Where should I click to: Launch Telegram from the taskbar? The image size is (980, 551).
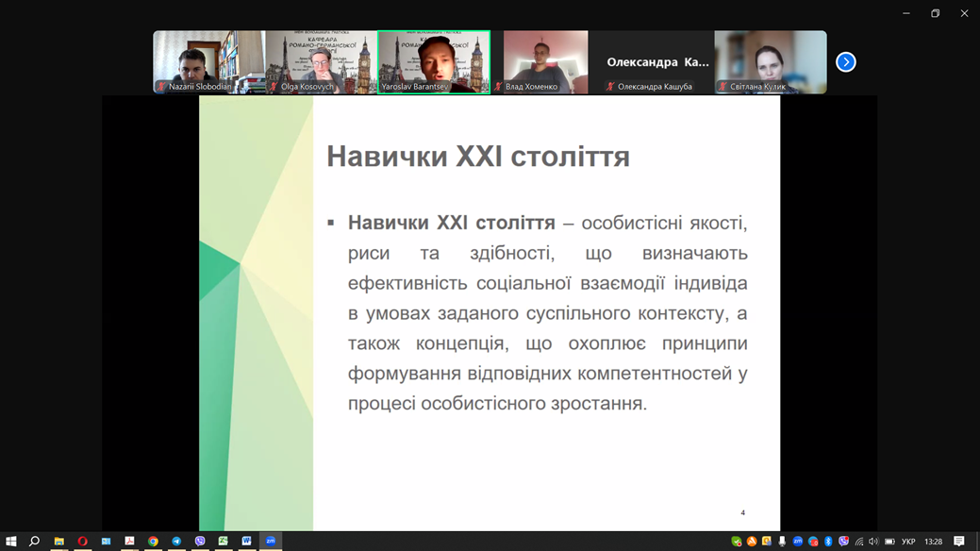[x=174, y=543]
